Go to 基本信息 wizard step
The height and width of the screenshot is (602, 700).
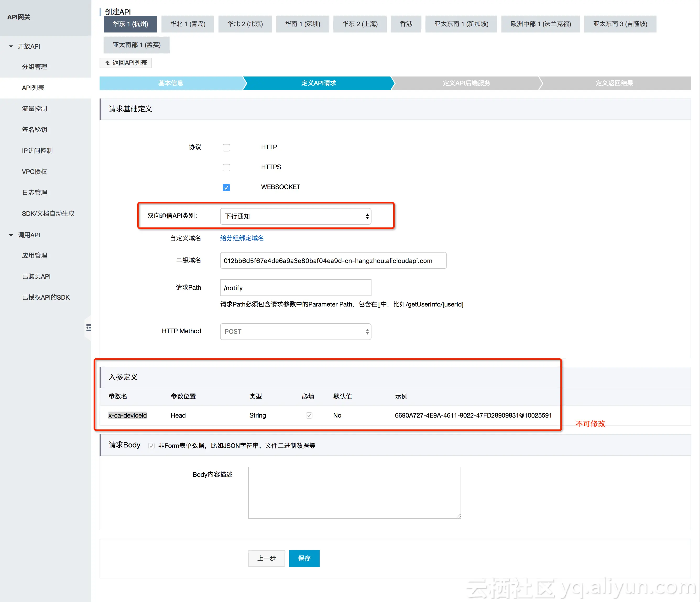pos(171,83)
